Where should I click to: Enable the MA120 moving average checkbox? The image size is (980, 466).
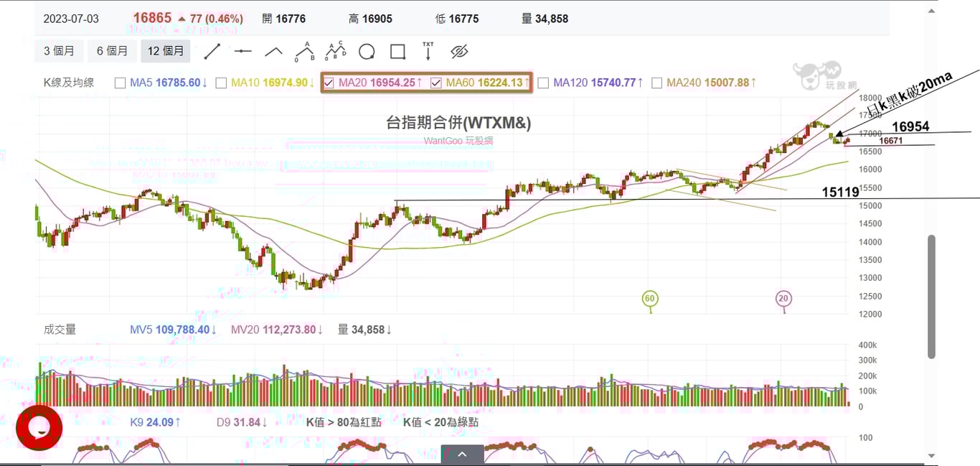coord(543,83)
